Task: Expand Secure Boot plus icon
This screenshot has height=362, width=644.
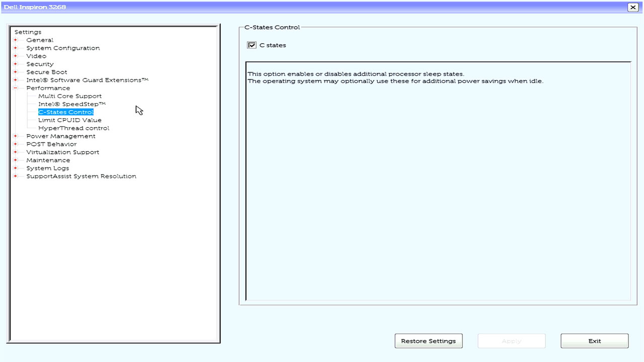Action: pos(16,72)
